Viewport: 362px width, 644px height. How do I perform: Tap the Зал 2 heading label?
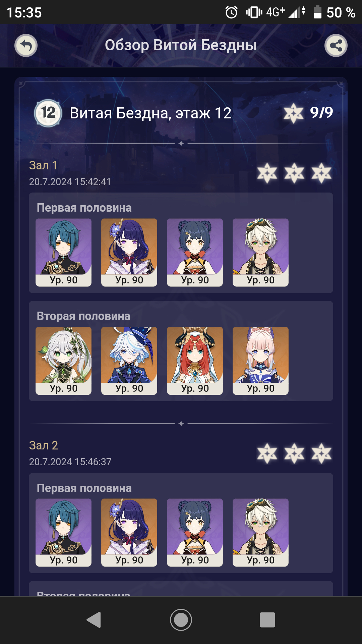(x=44, y=445)
